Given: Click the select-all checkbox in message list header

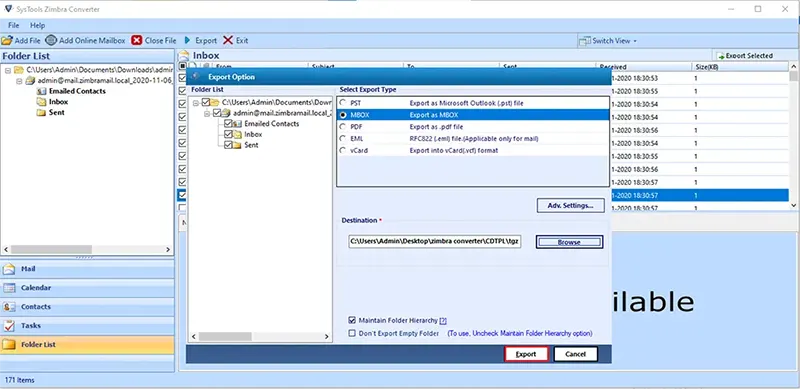Looking at the screenshot, I should coord(183,66).
